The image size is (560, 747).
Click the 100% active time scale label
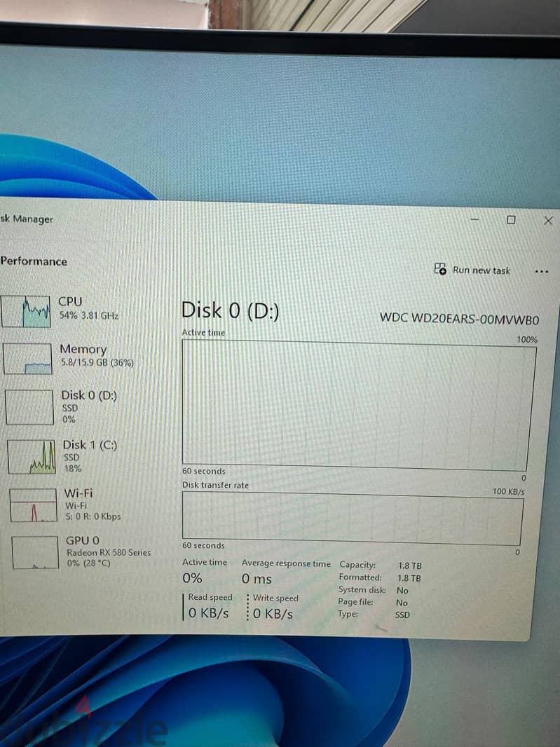tap(527, 339)
